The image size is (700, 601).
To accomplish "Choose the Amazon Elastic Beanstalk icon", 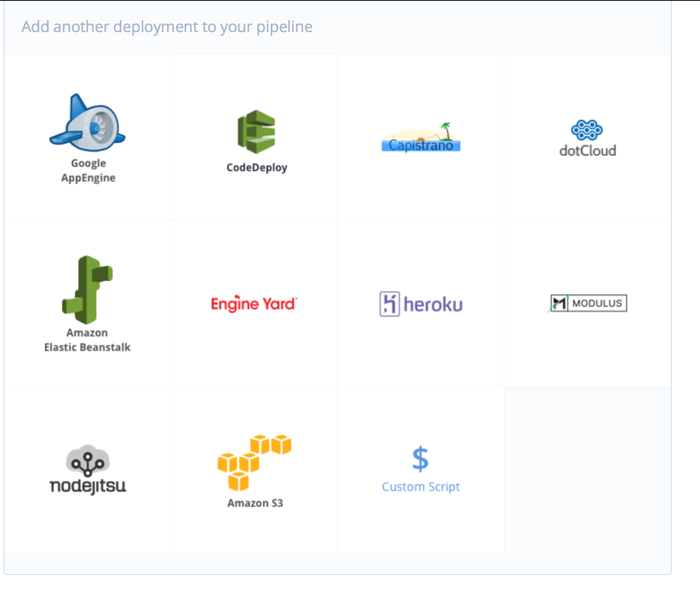I will click(87, 290).
